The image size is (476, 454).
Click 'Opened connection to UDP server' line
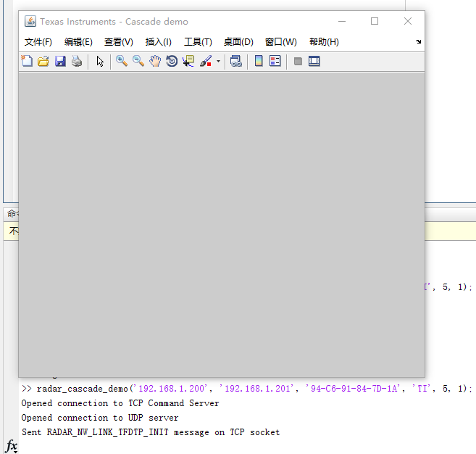tap(100, 418)
